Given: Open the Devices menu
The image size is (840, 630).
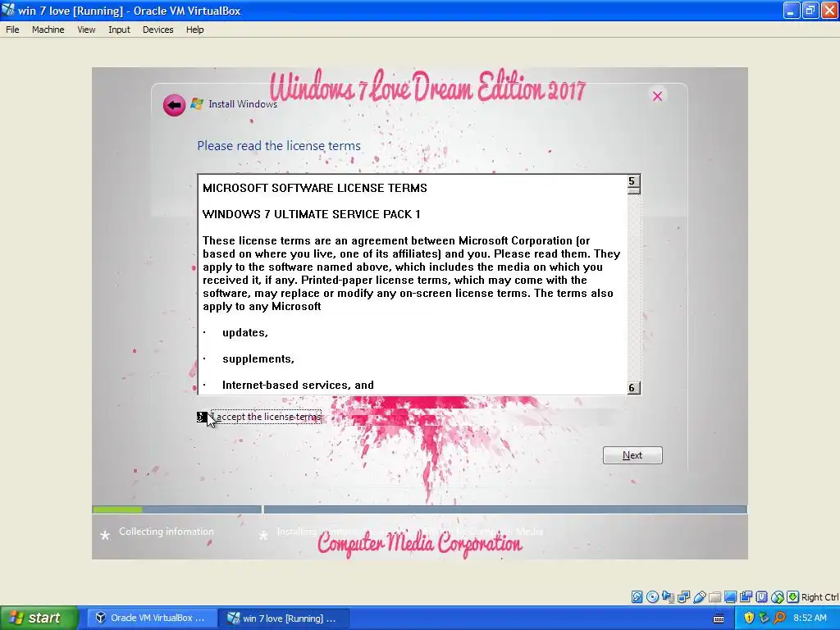Looking at the screenshot, I should tap(158, 30).
